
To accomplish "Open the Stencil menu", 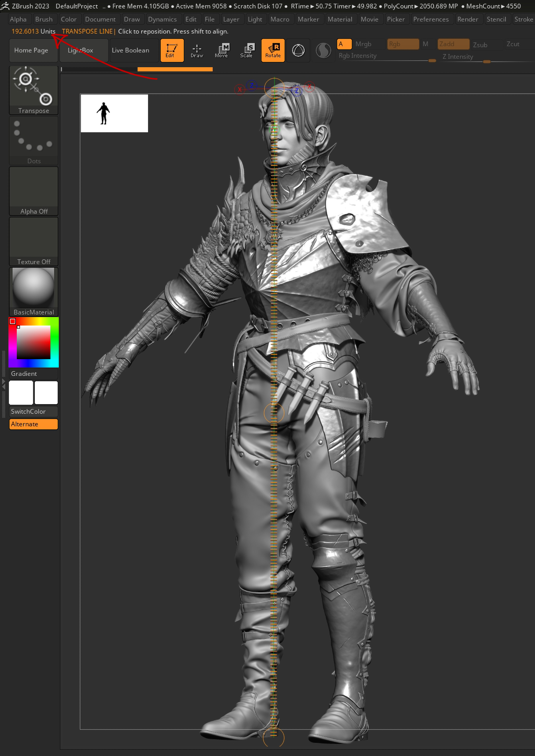I will [x=496, y=19].
